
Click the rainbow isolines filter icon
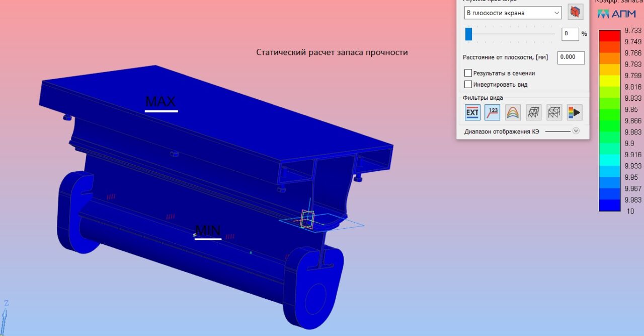pos(513,112)
